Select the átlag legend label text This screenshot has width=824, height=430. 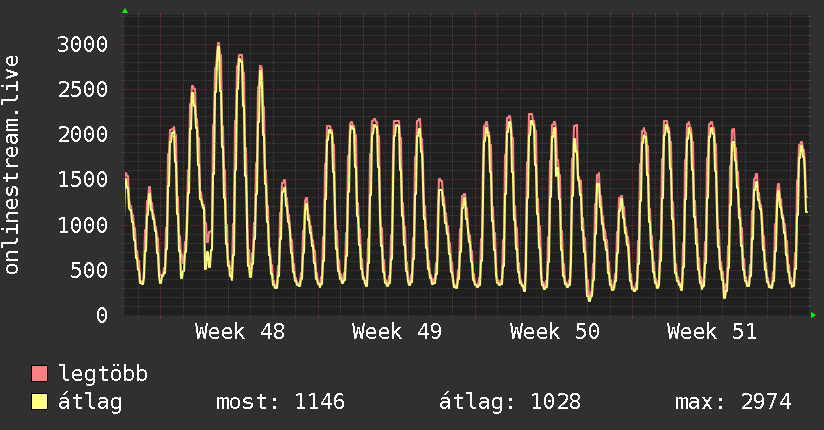point(90,402)
